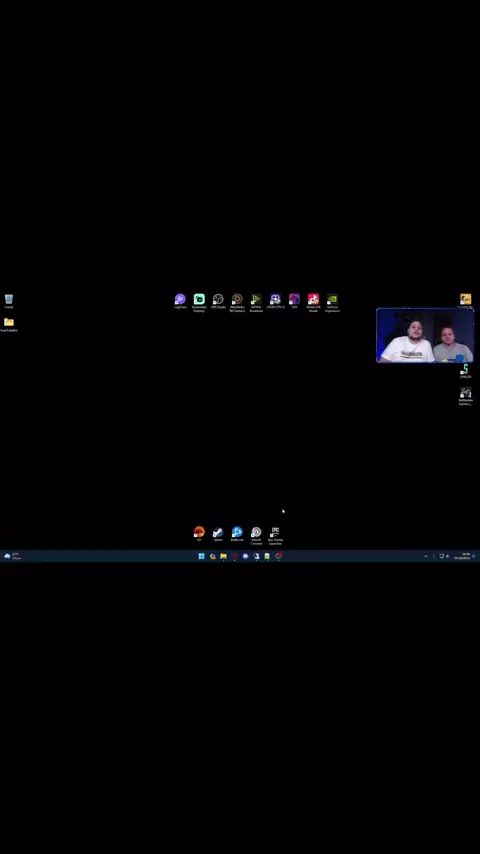This screenshot has height=854, width=480.
Task: Select the Battle.net desktop shortcut
Action: tap(237, 534)
